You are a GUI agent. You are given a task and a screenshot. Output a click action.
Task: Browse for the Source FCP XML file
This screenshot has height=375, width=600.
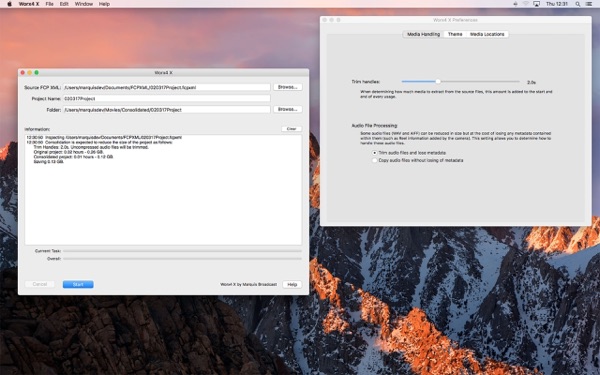click(x=288, y=87)
